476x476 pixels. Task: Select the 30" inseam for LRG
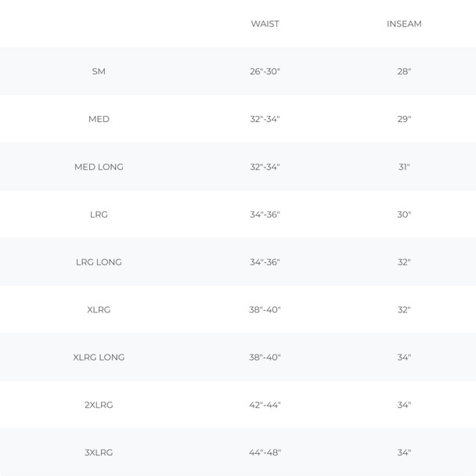(x=404, y=215)
